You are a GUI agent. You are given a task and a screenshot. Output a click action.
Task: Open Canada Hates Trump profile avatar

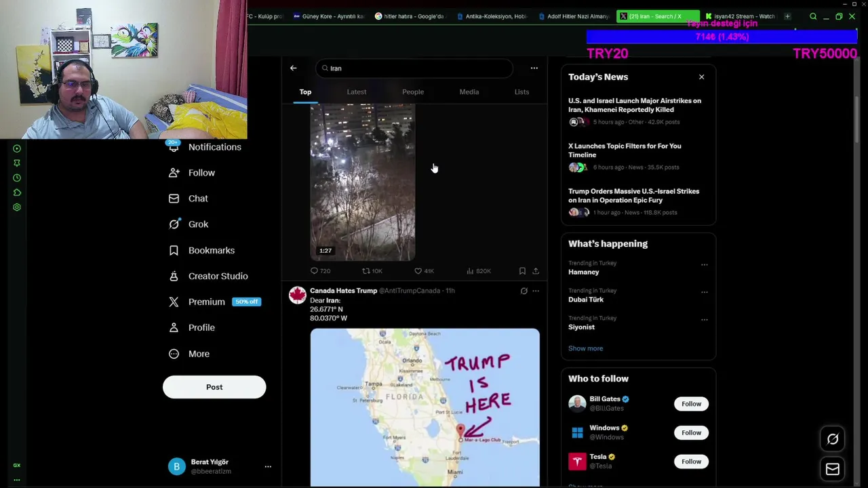click(297, 295)
